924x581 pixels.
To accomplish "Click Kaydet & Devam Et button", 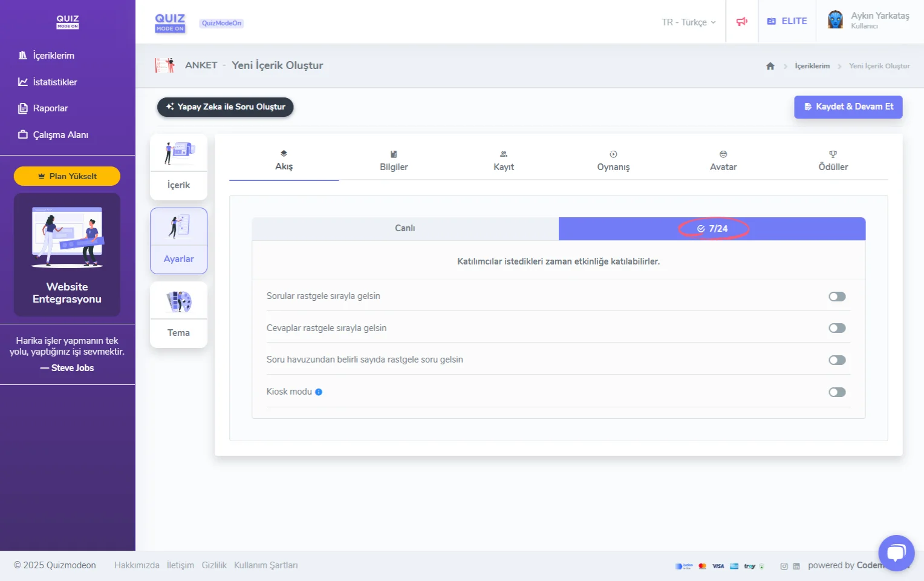I will coord(848,107).
